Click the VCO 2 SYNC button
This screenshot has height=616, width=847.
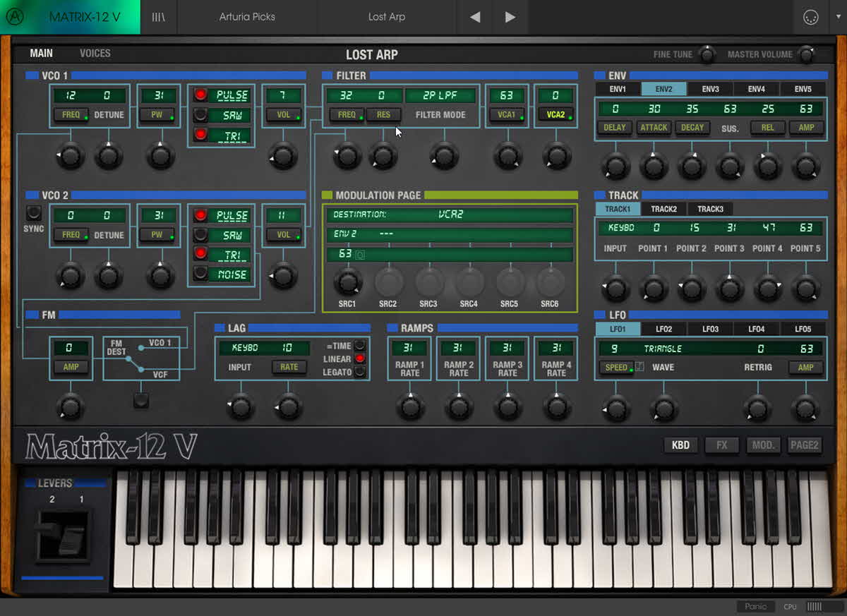coord(33,213)
